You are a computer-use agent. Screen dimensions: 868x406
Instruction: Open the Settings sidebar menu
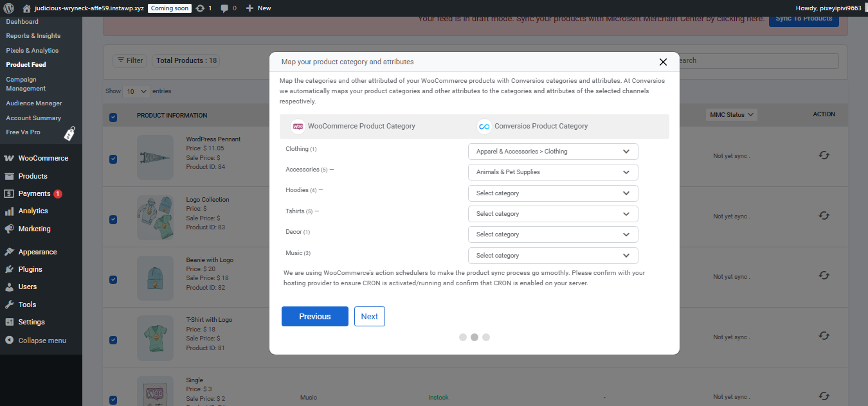click(x=41, y=322)
